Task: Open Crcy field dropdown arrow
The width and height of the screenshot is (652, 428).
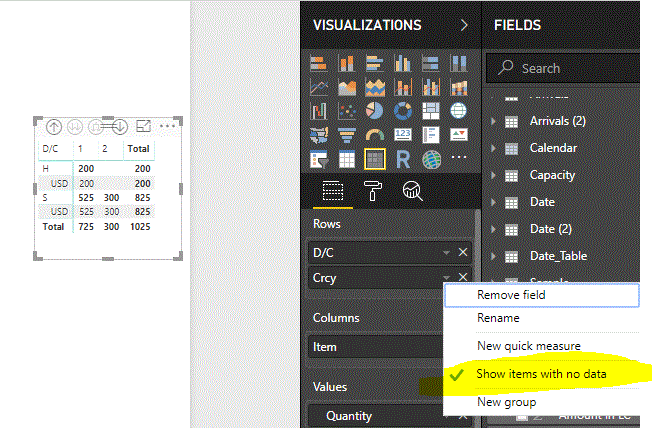Action: (x=446, y=277)
